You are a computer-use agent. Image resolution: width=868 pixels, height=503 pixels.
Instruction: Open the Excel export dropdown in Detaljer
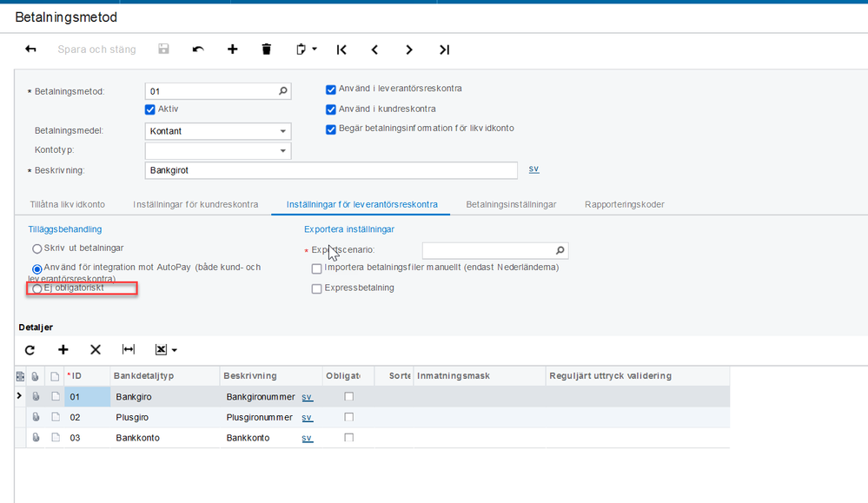[166, 349]
